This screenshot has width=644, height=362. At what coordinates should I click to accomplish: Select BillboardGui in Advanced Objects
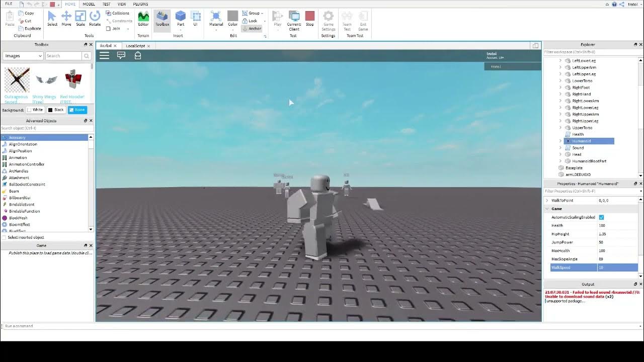coord(20,198)
